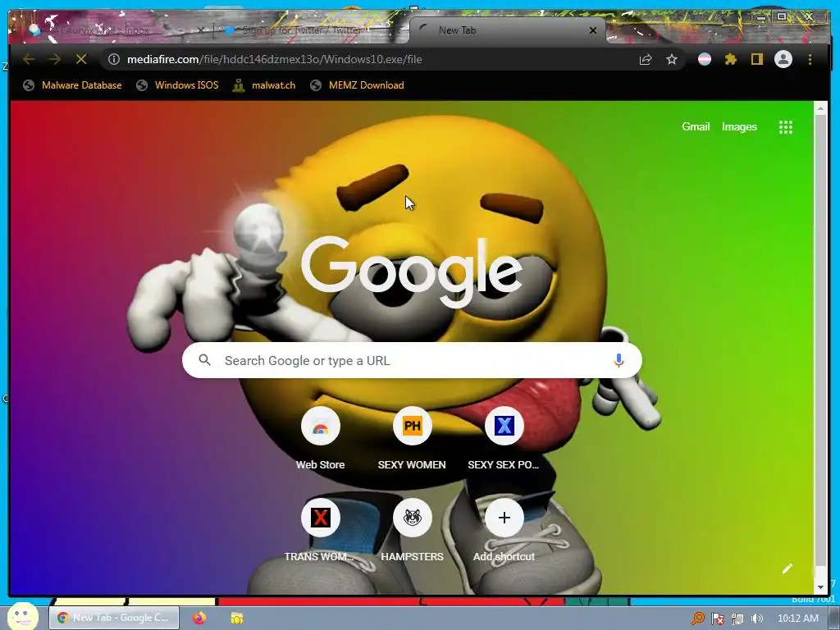Maximize the Chrome window
Screen dimensions: 840x630
click(782, 16)
